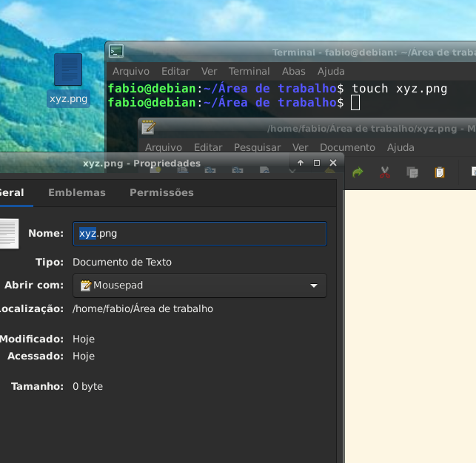This screenshot has height=463, width=476.
Task: Click the '0 byte' size value
Action: pyautogui.click(x=88, y=386)
